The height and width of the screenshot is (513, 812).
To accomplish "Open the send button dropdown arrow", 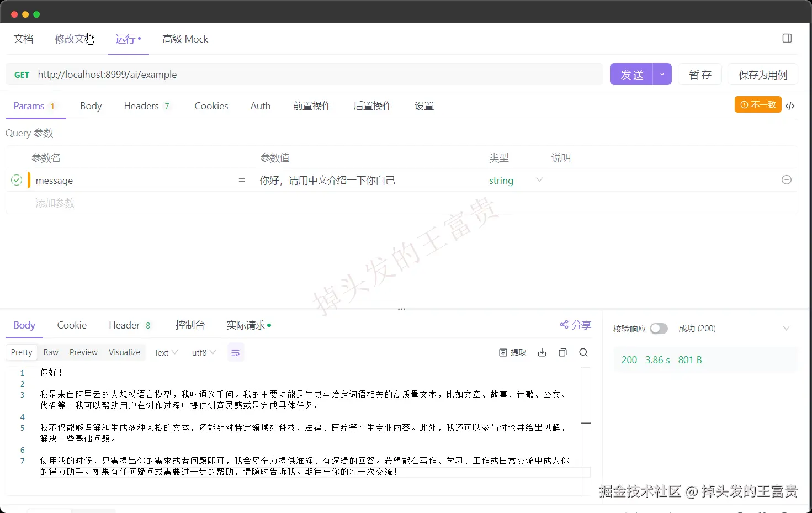I will 662,74.
